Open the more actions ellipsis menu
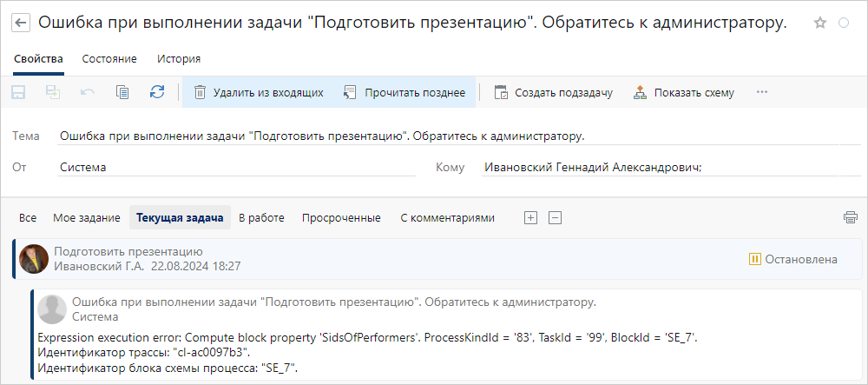868x385 pixels. pos(762,92)
